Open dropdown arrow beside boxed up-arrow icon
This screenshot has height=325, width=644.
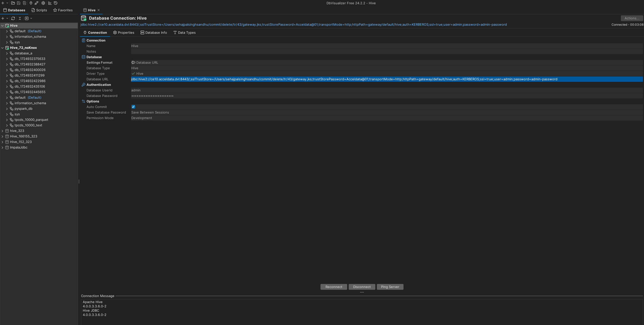click(31, 18)
